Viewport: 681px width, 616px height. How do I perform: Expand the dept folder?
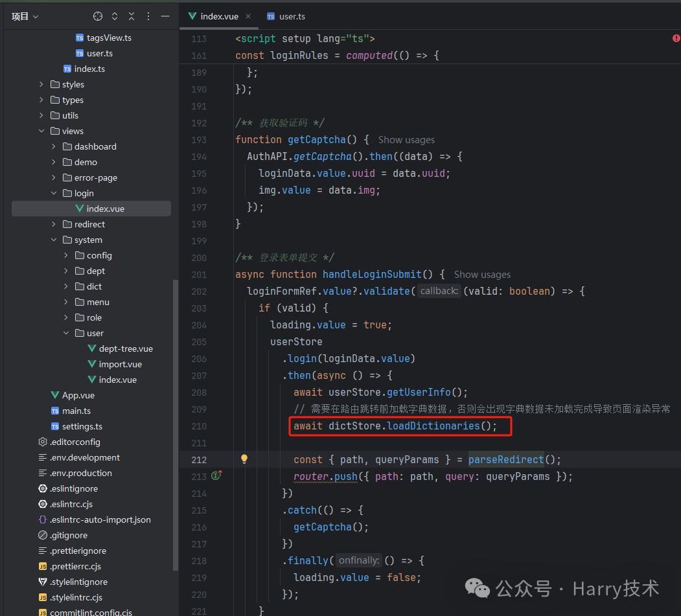(66, 271)
